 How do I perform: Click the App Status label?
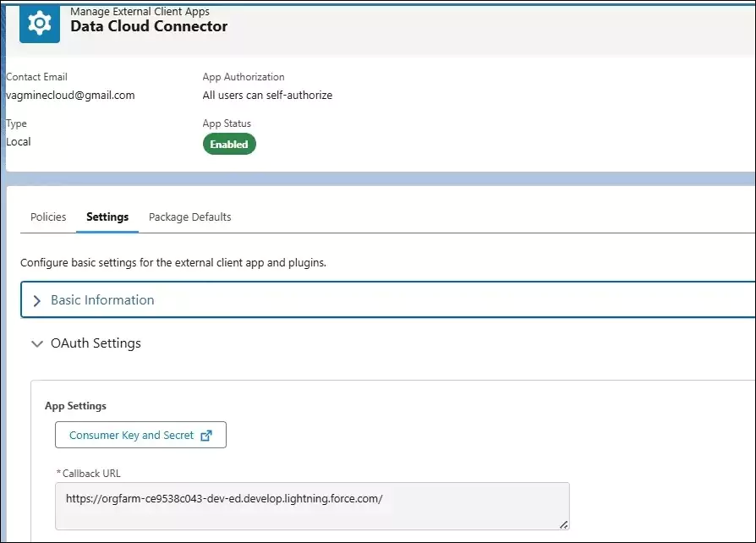pos(227,123)
